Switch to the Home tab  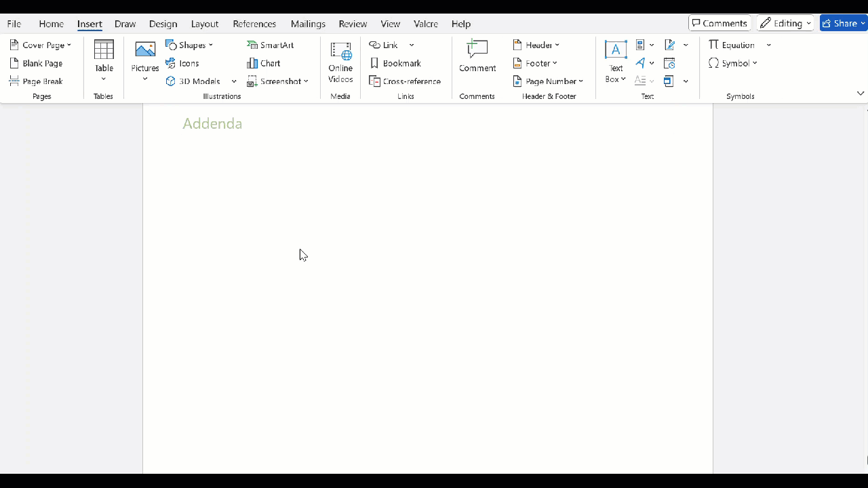click(x=52, y=24)
